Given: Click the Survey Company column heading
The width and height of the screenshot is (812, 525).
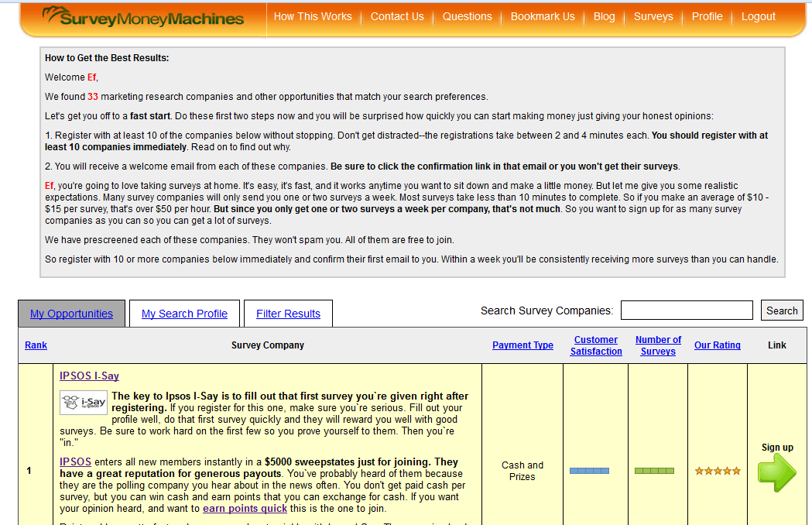Looking at the screenshot, I should [268, 345].
